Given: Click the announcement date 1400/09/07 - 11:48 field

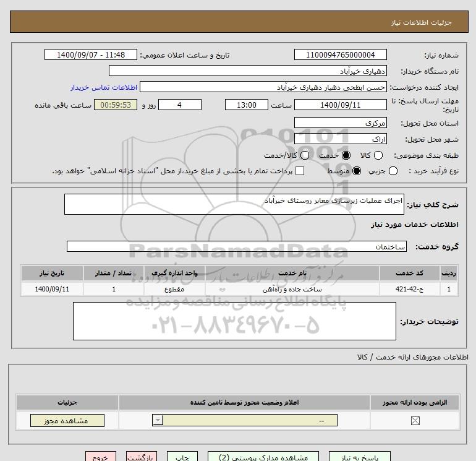Looking at the screenshot, I should pyautogui.click(x=91, y=54).
